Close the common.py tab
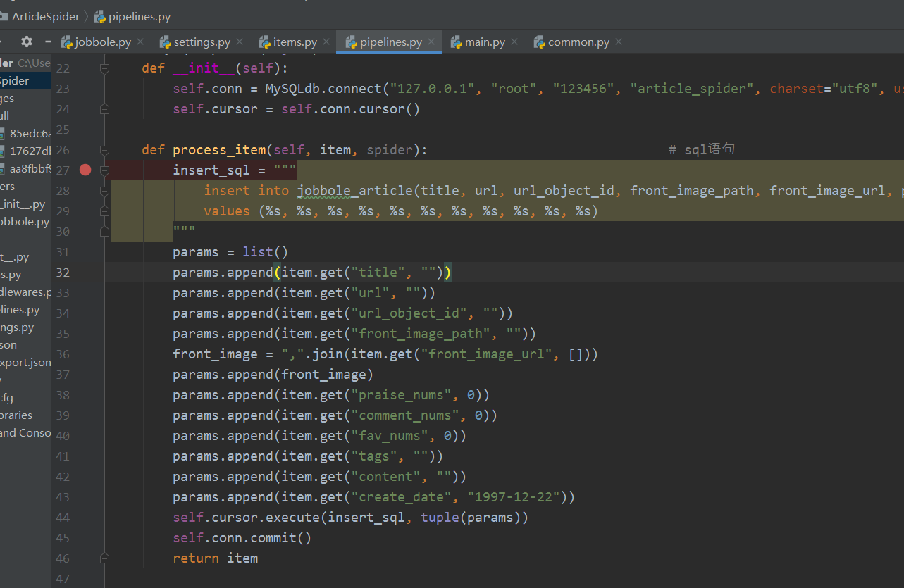 [618, 42]
